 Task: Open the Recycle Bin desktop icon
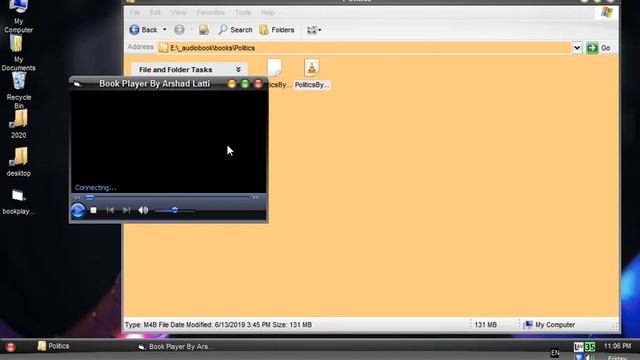pyautogui.click(x=19, y=90)
